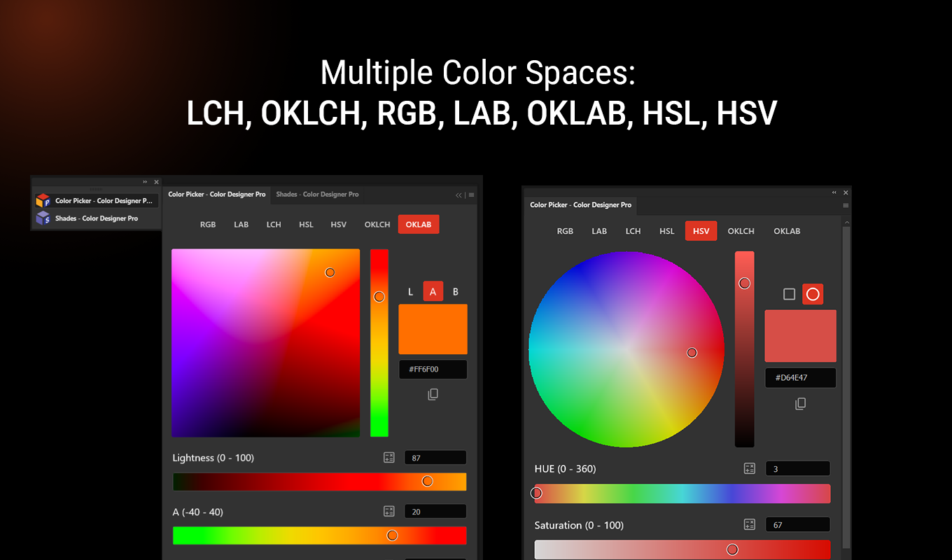This screenshot has width=952, height=560.
Task: Click the Shades cube icon in floating panel
Action: point(43,218)
